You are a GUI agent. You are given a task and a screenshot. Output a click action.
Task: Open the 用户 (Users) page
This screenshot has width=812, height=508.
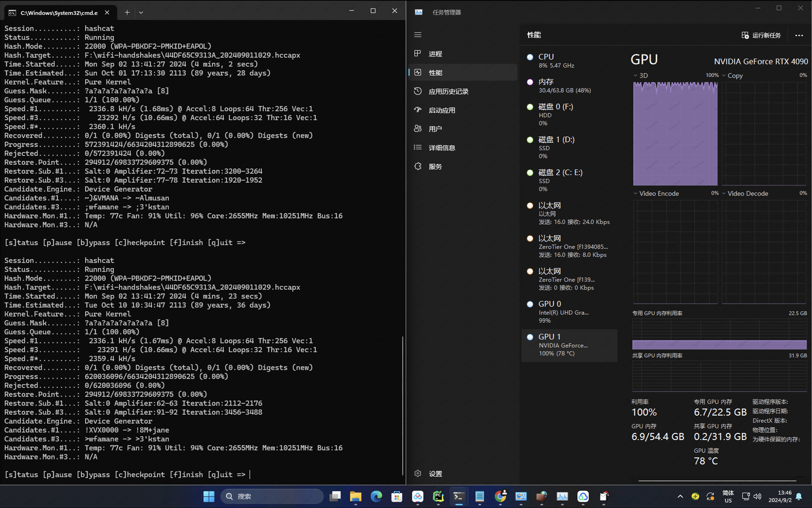(463, 129)
